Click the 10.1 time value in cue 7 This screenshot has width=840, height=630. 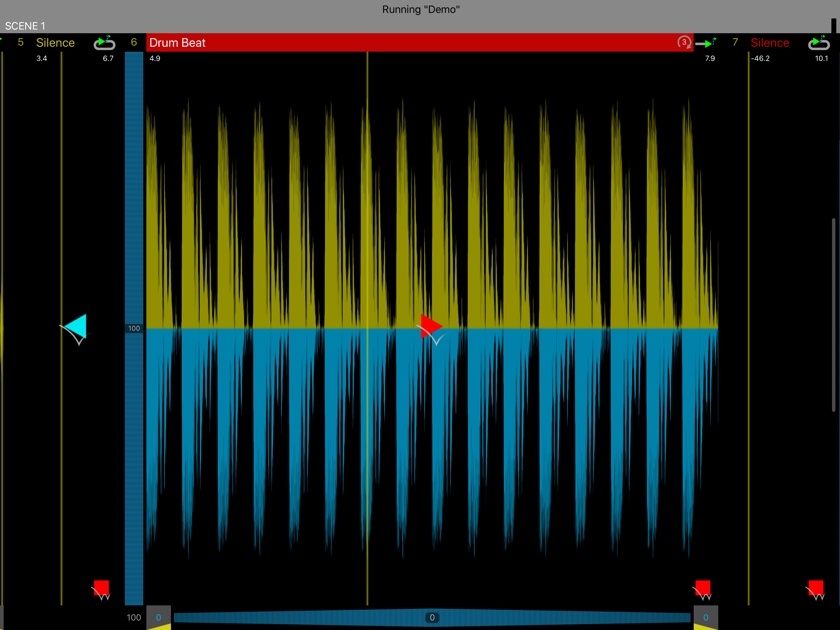821,58
